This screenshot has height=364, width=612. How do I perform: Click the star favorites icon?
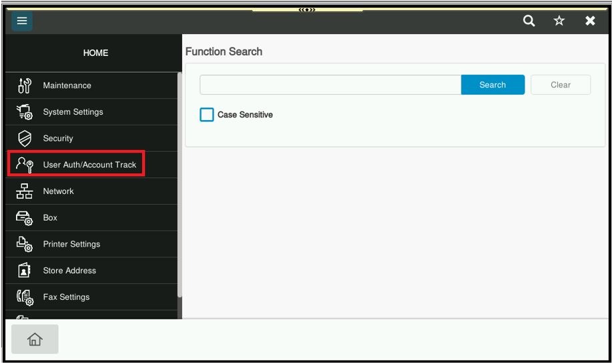click(559, 21)
